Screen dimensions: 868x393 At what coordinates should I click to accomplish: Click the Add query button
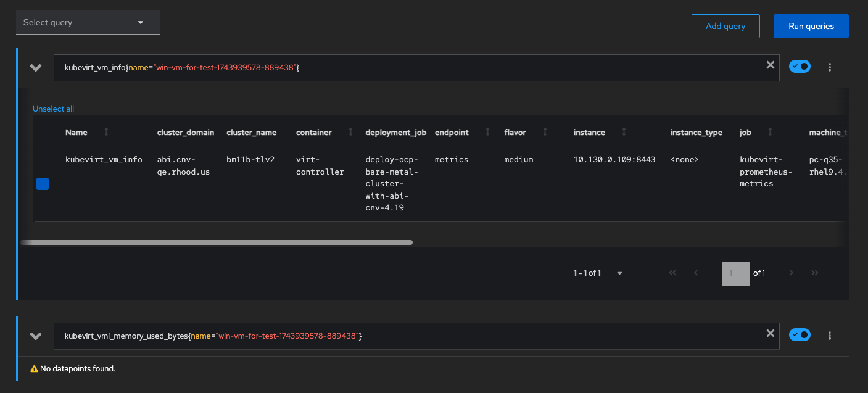coord(725,26)
